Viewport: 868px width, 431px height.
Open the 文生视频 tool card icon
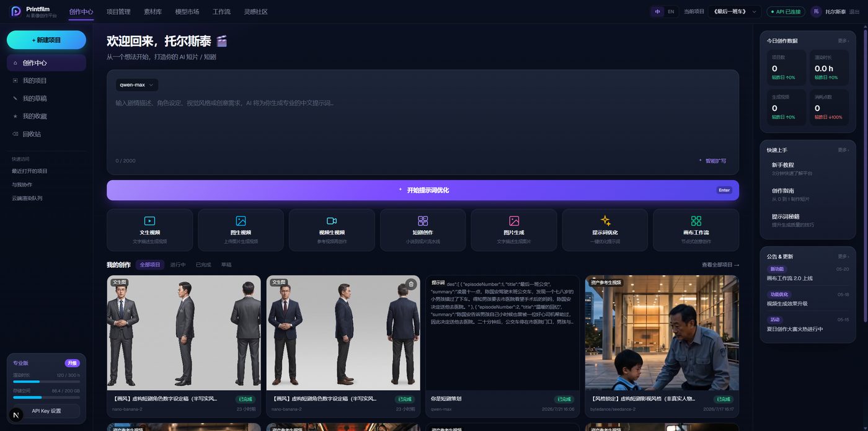pos(149,221)
